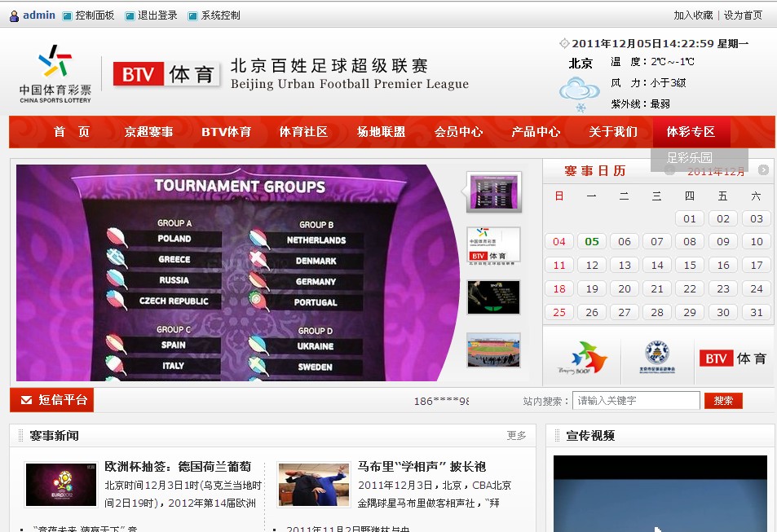Open the 短信平台 SMS platform button
The width and height of the screenshot is (777, 532).
[51, 400]
